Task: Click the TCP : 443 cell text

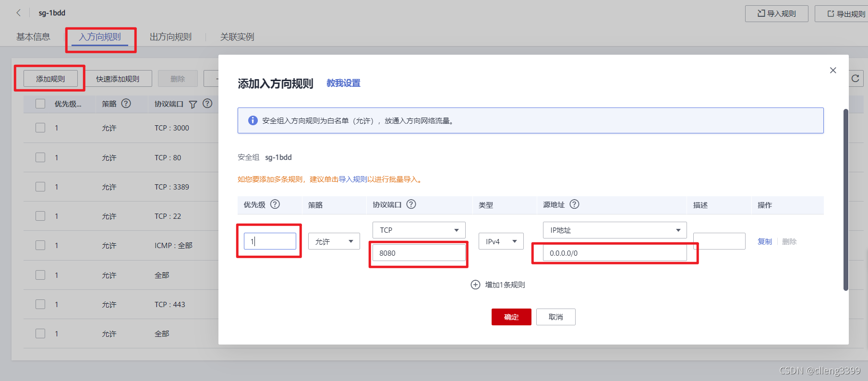Action: (x=170, y=304)
